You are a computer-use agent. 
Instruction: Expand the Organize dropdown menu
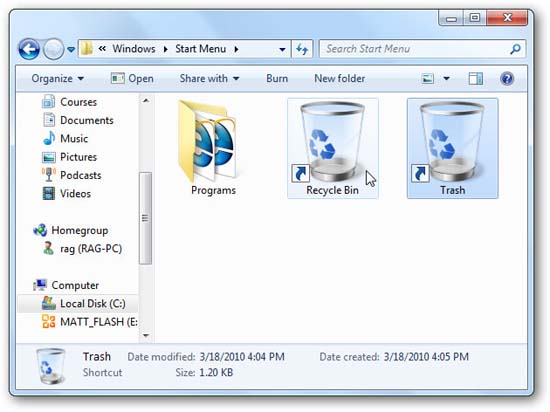point(58,79)
